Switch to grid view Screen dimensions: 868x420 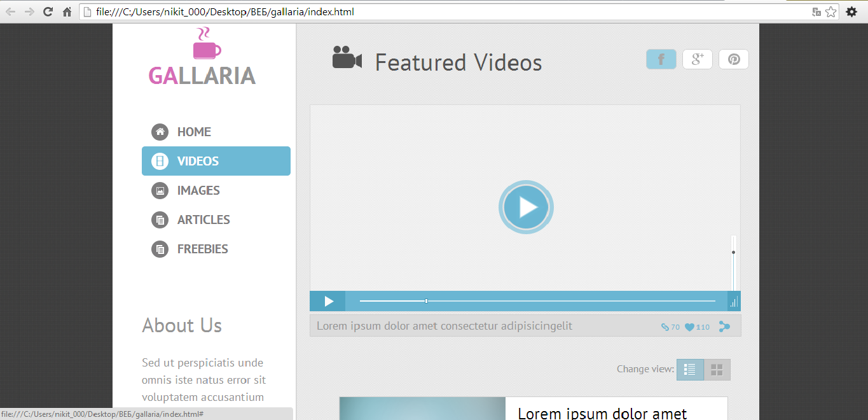[x=717, y=370]
